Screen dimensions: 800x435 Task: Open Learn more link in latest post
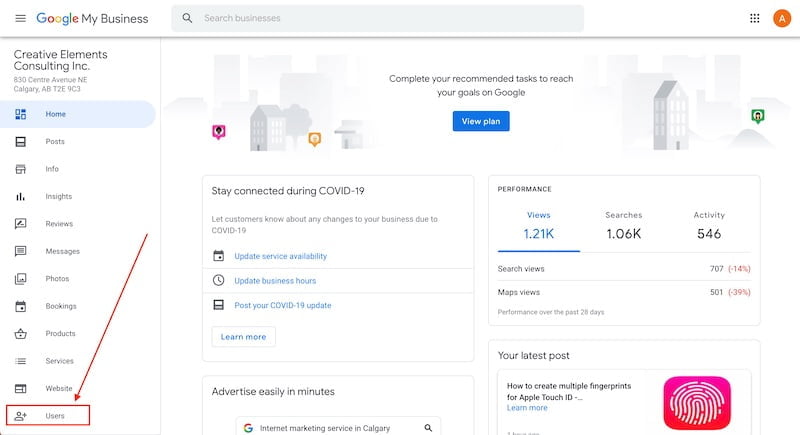point(527,407)
